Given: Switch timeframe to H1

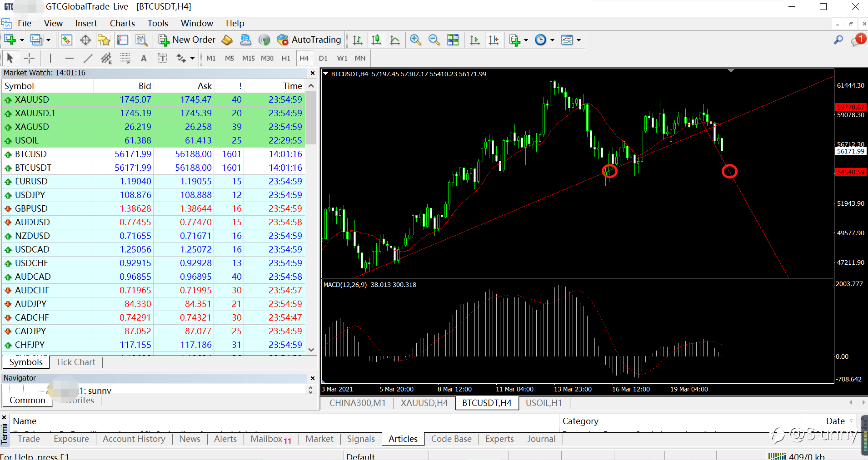Looking at the screenshot, I should coord(286,58).
